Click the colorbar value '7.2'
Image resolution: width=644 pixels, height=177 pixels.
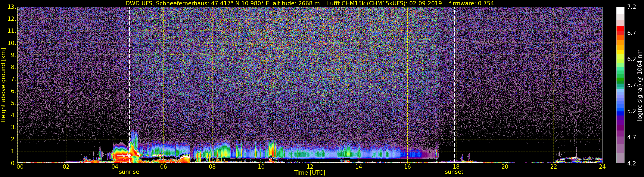(632, 7)
